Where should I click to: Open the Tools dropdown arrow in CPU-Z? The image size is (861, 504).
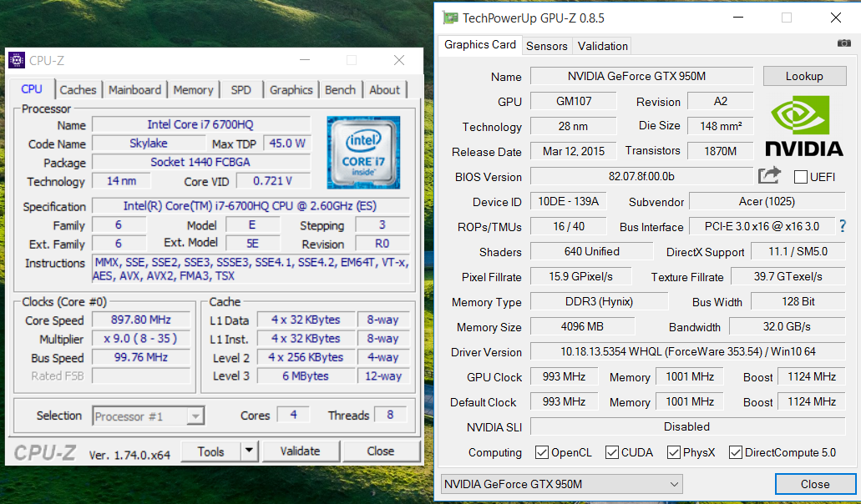pos(250,451)
